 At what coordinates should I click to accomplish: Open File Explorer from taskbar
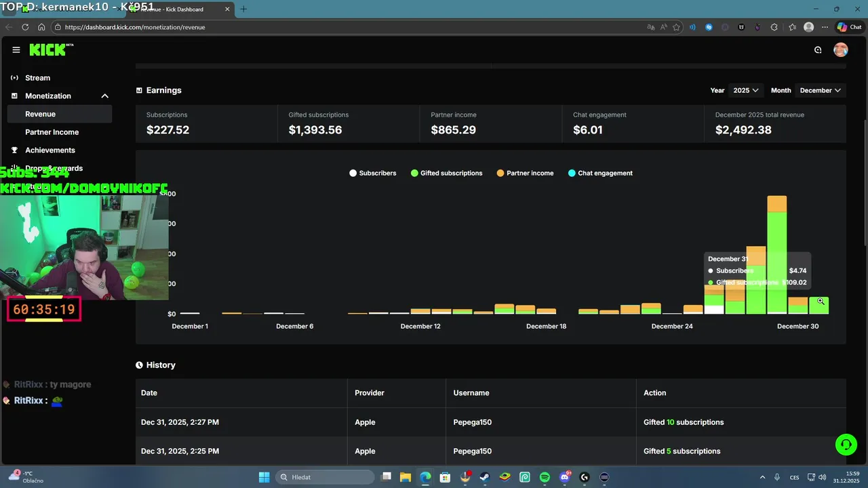pyautogui.click(x=405, y=477)
